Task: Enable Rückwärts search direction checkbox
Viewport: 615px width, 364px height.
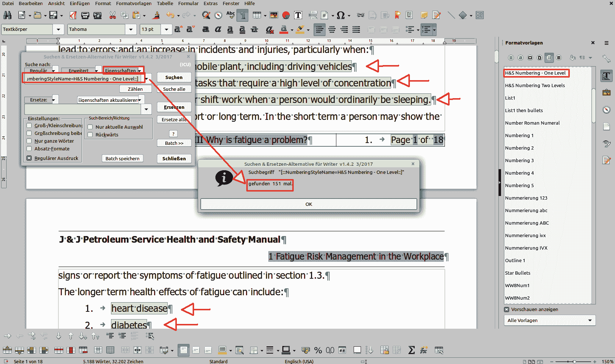Action: (x=90, y=135)
